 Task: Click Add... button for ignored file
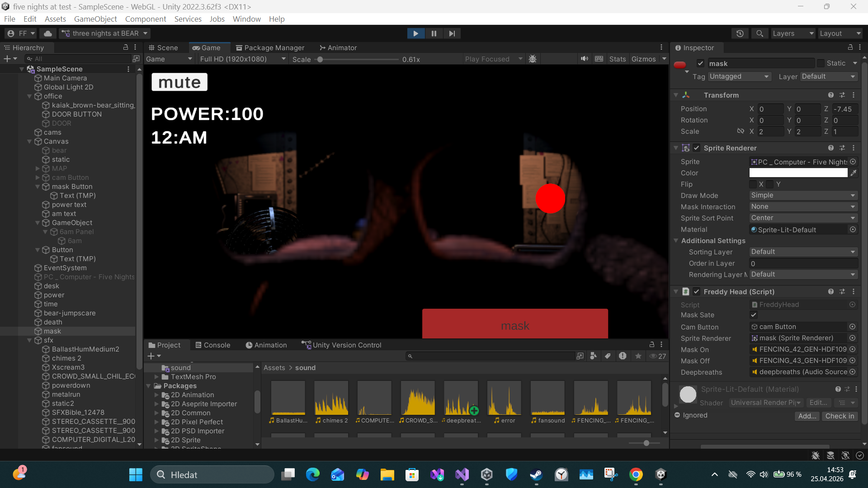807,416
